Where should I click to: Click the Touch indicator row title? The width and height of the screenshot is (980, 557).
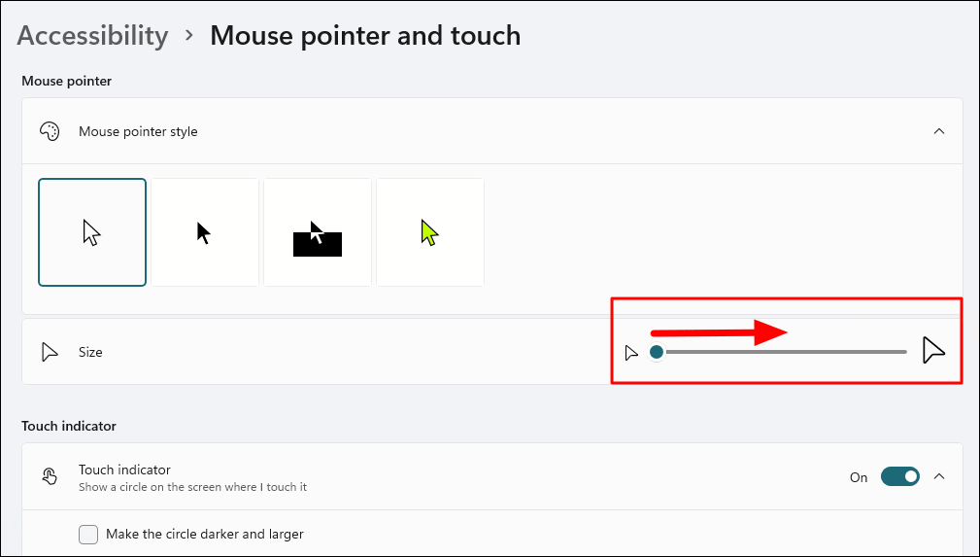[x=124, y=470]
